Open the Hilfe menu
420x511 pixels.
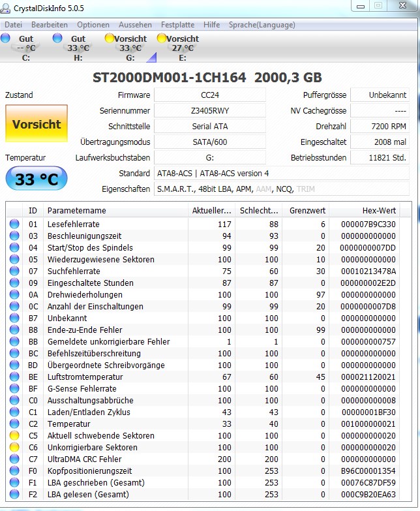(211, 25)
